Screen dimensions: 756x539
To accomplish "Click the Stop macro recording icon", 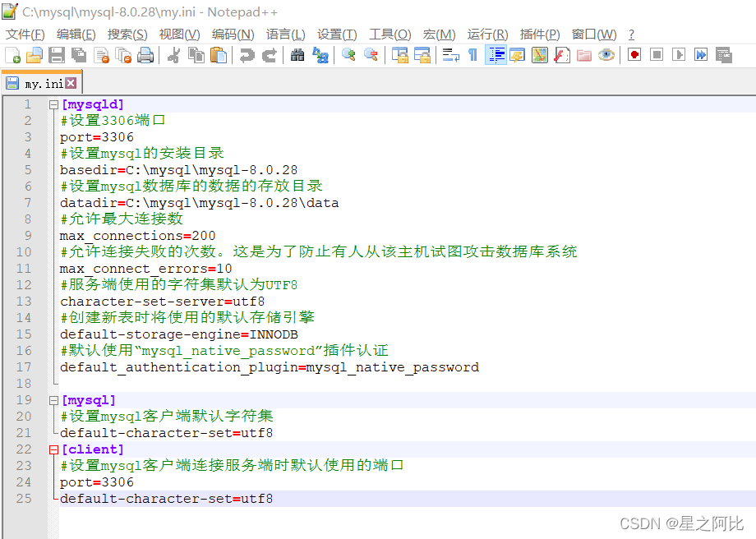I will pos(657,55).
